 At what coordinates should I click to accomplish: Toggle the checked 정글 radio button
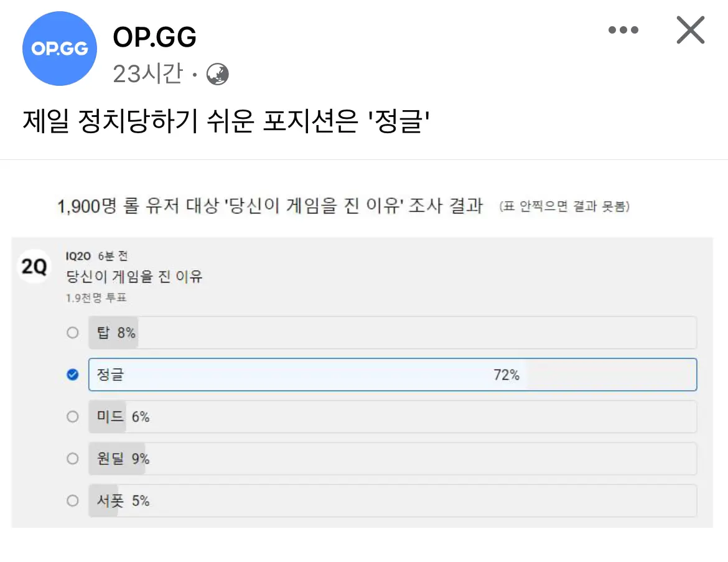[x=72, y=375]
